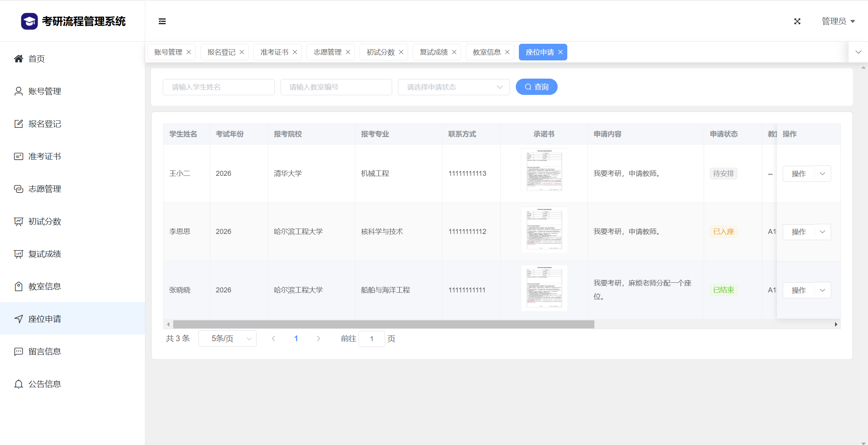868x445 pixels.
Task: Click the hamburger sidebar collapse icon
Action: tap(162, 21)
